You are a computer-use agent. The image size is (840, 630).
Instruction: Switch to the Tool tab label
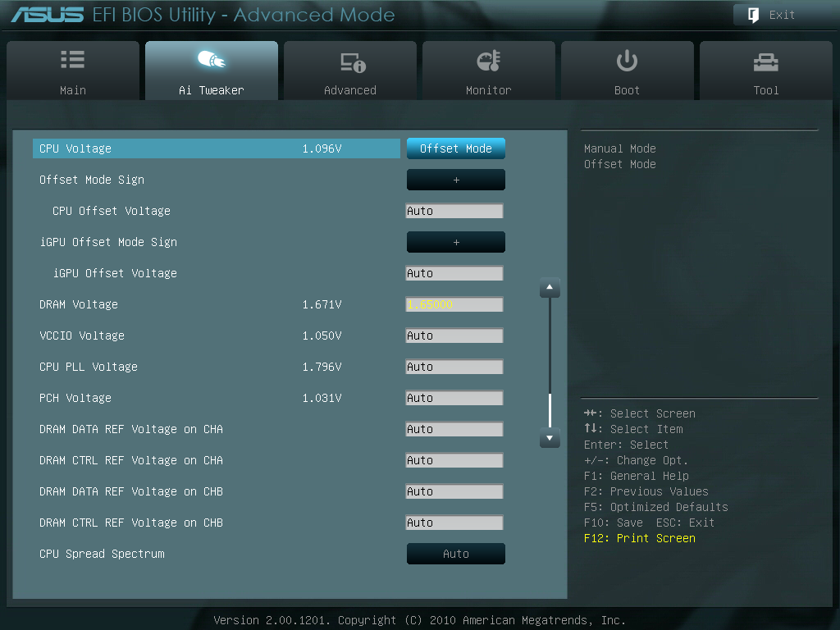tap(766, 90)
